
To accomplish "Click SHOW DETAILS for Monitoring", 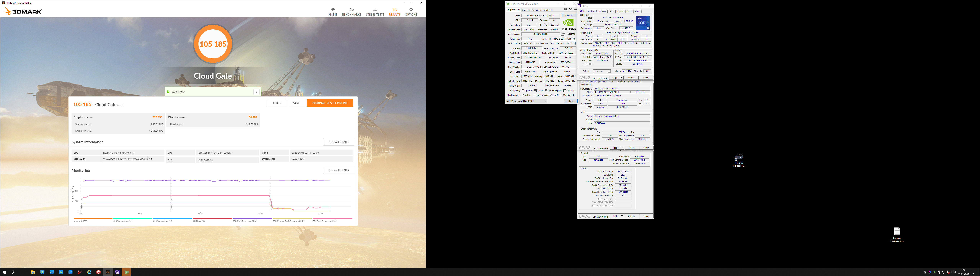I will pos(339,170).
